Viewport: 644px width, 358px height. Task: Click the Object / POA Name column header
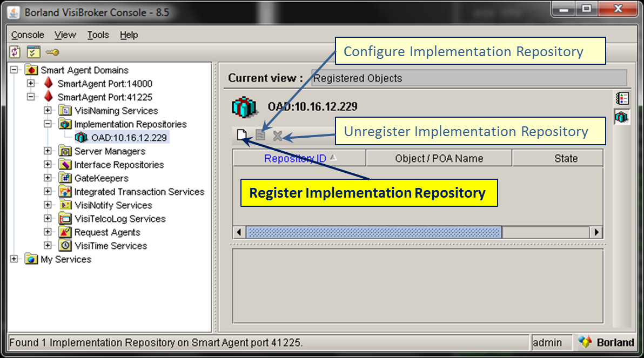[439, 158]
